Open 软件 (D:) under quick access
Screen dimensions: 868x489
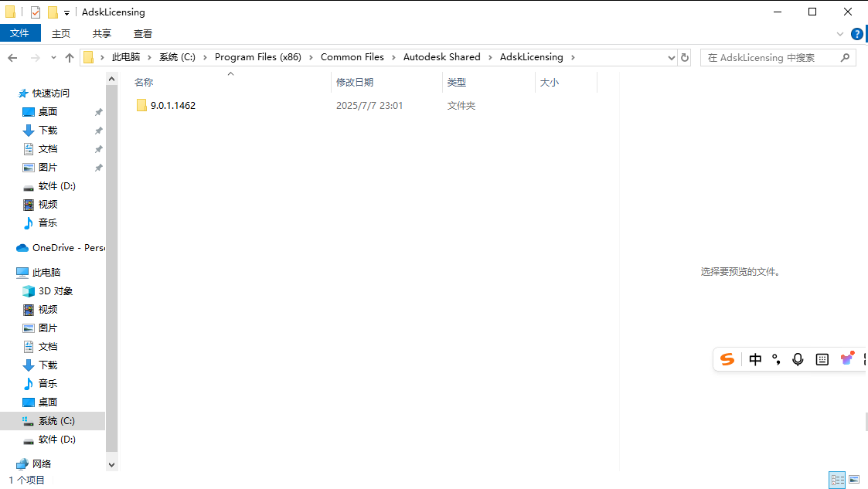point(56,186)
